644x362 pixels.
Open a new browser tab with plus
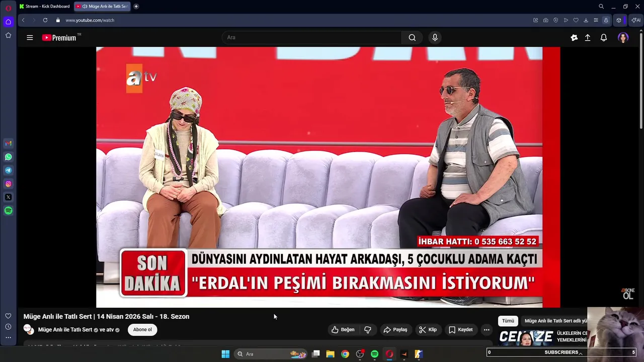click(136, 7)
